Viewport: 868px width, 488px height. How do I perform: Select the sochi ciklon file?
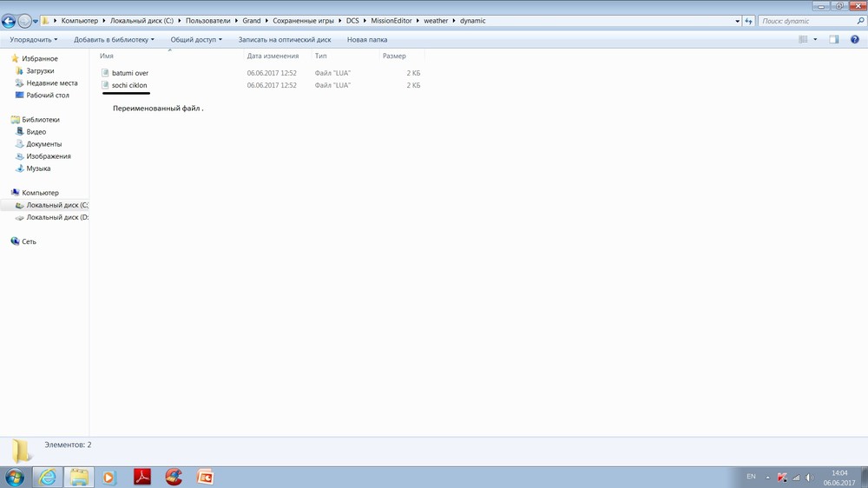coord(129,85)
